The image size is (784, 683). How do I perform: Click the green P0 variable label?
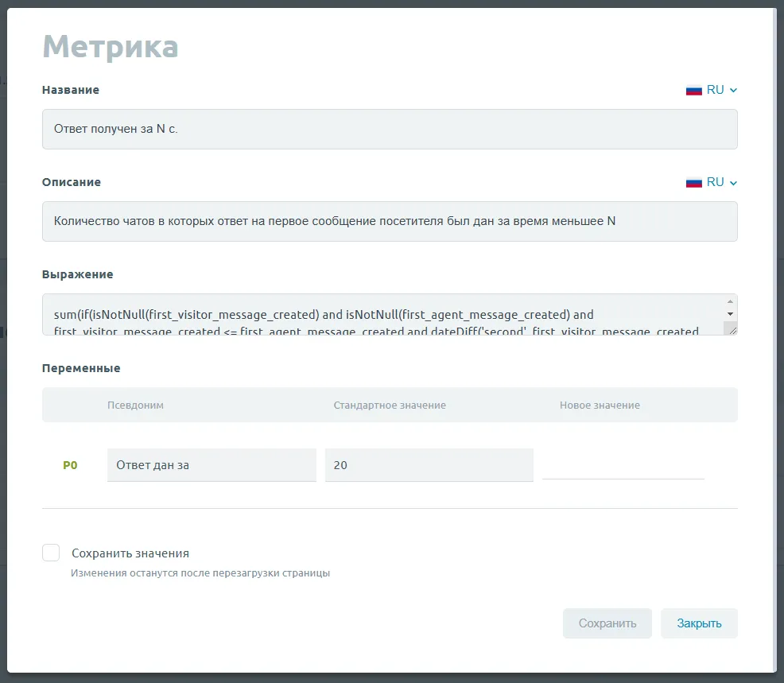[x=70, y=465]
